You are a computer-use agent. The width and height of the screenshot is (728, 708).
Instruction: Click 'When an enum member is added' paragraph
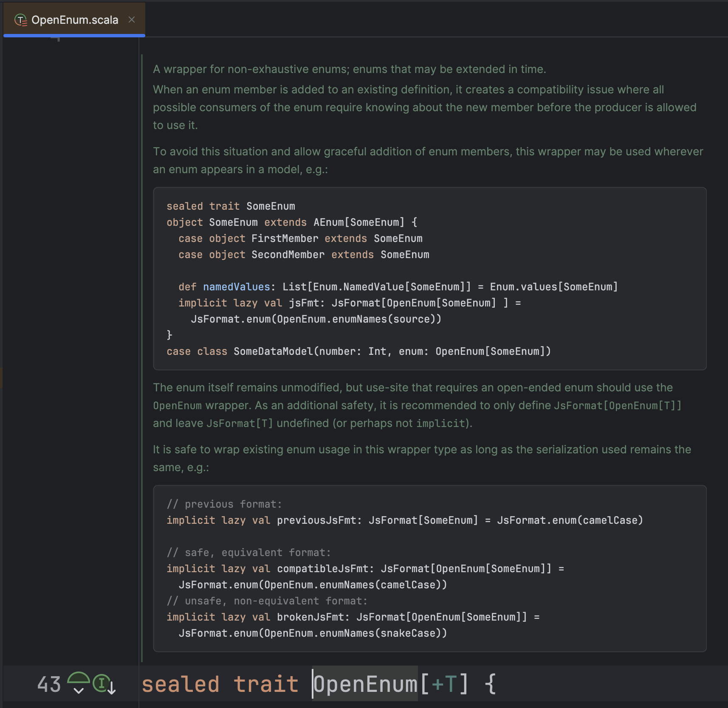click(425, 107)
